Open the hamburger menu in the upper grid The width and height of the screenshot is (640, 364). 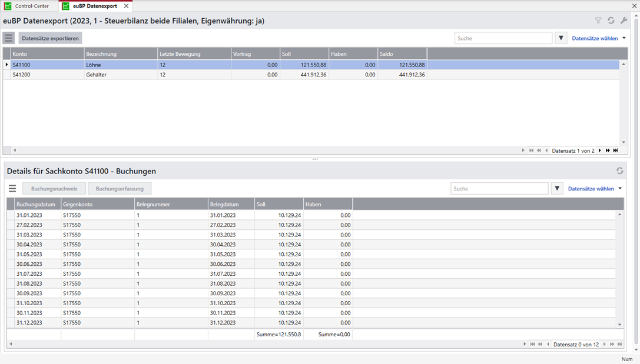(x=9, y=38)
